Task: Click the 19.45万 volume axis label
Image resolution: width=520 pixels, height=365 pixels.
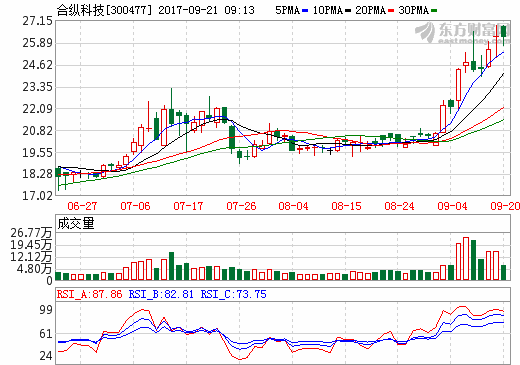Action: (31, 245)
